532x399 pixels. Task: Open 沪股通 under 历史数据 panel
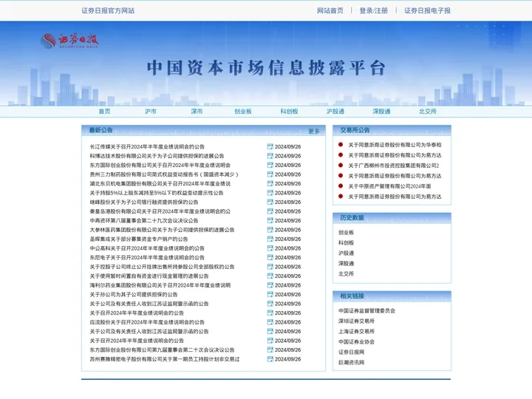click(346, 253)
